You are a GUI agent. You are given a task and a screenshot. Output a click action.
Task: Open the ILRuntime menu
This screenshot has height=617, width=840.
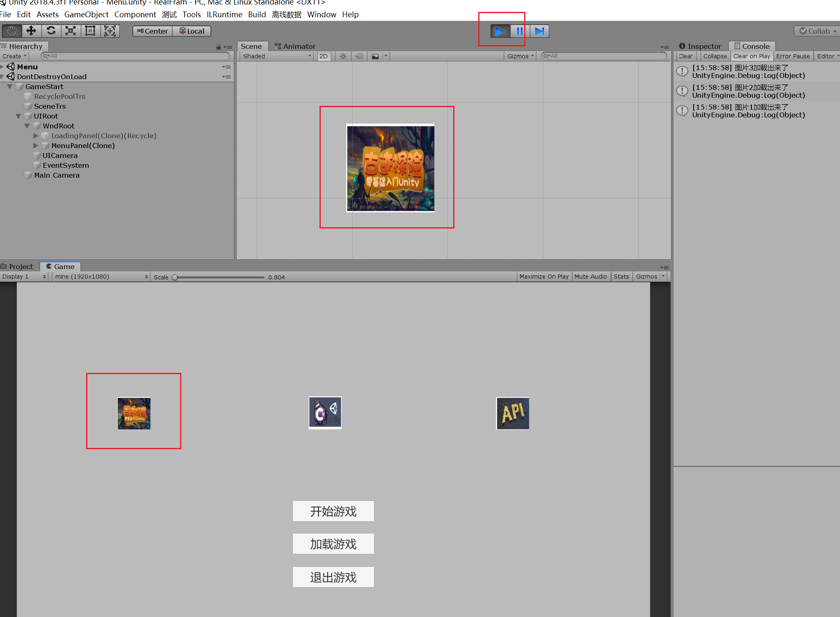224,14
